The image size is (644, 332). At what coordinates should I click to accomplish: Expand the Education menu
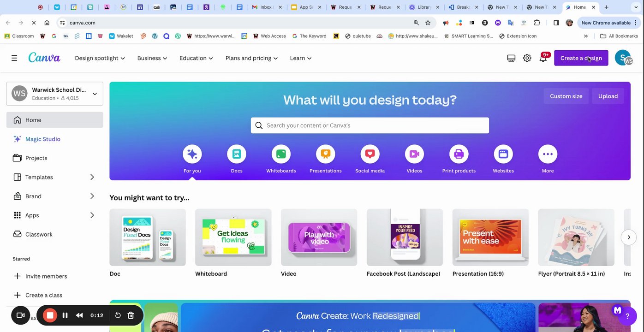tap(196, 58)
